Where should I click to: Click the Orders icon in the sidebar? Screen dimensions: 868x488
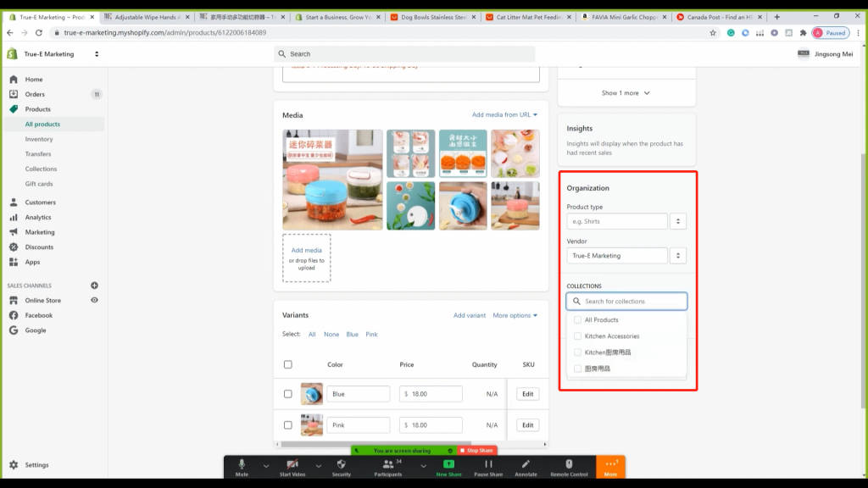[x=14, y=94]
